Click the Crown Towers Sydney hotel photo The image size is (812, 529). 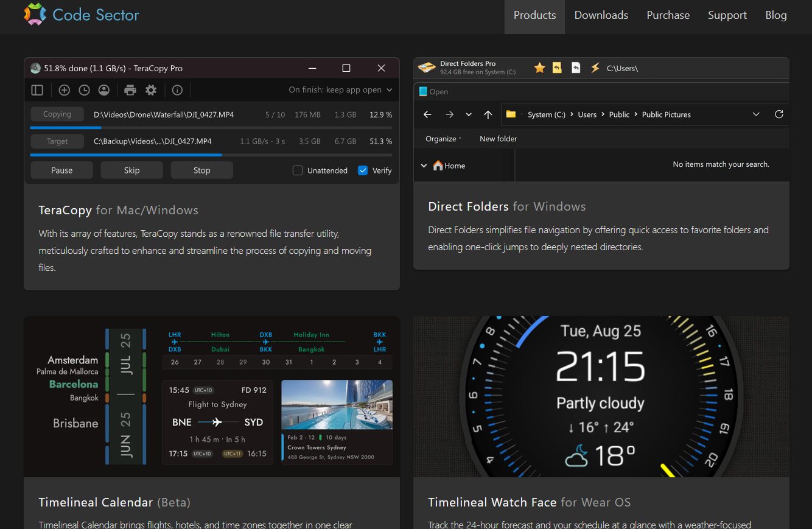(337, 405)
